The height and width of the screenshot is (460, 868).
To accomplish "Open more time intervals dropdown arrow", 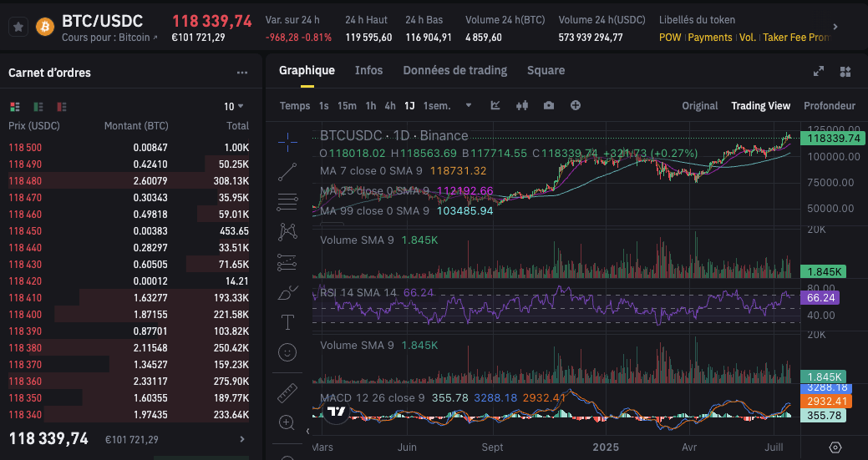I will [x=469, y=105].
